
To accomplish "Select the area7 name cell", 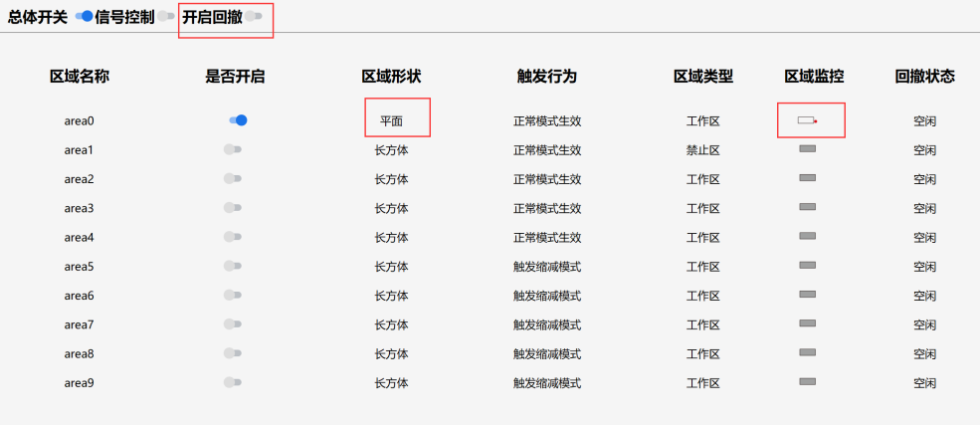I will [79, 324].
